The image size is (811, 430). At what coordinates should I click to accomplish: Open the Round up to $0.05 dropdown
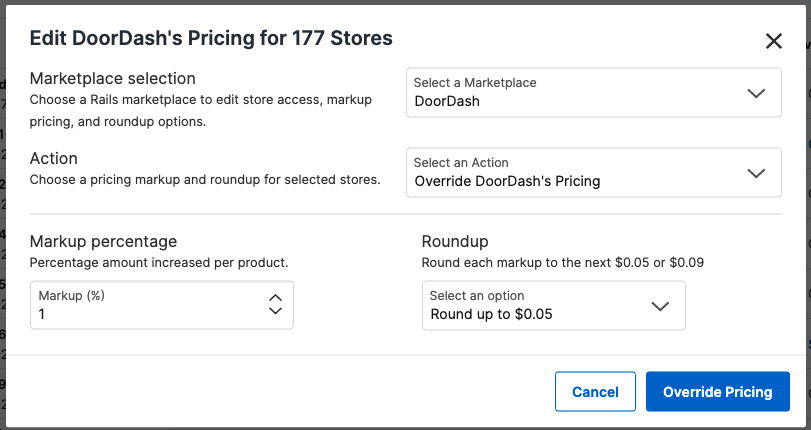pos(540,306)
